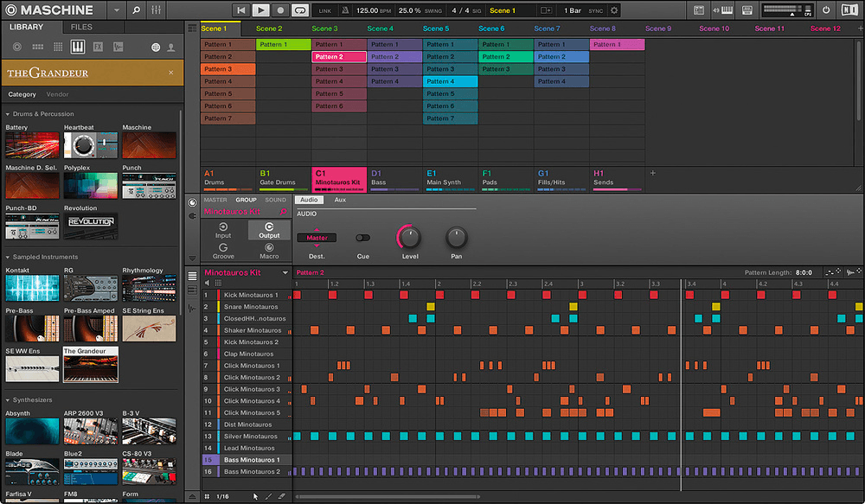Screen dimensions: 865x504
Task: Select the Groove properties icon
Action: [x=223, y=252]
